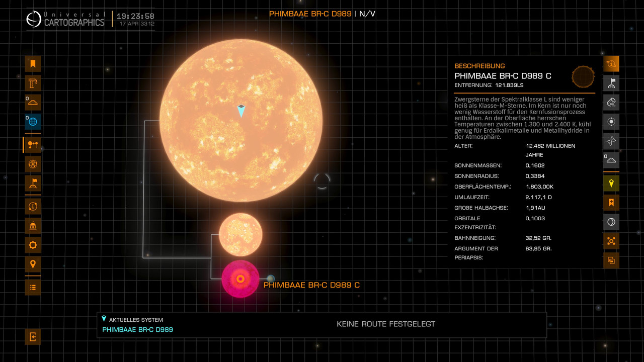Click the age value 12.482 MILLIONEN
This screenshot has width=644, height=362.
point(550,146)
